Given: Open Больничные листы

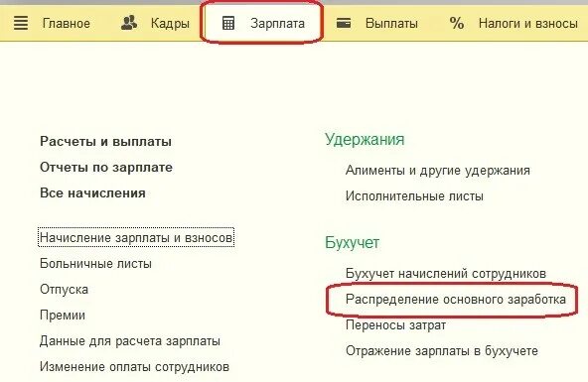Looking at the screenshot, I should click(x=95, y=263).
